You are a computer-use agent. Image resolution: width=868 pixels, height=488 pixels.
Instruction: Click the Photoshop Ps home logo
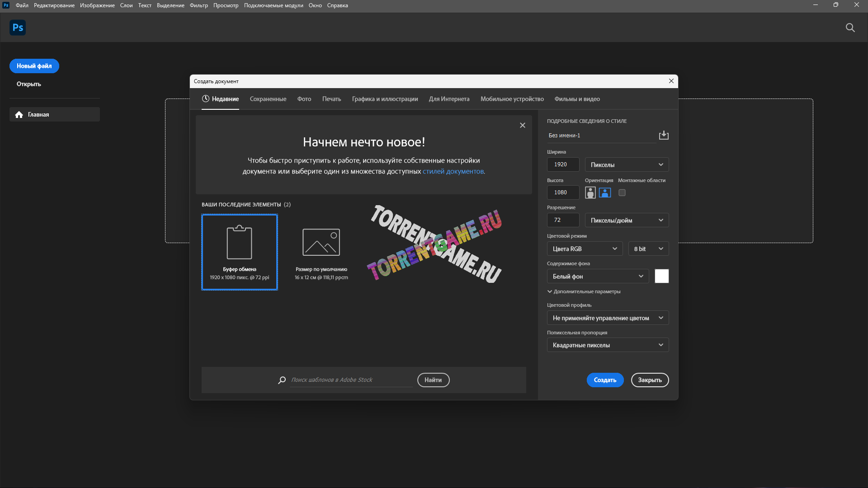(x=18, y=28)
